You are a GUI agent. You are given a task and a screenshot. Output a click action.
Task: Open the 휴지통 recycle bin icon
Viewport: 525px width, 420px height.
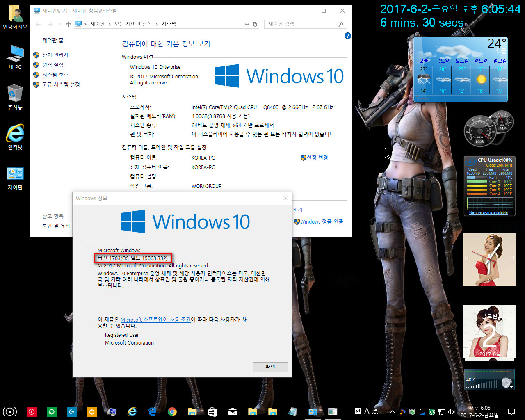15,97
